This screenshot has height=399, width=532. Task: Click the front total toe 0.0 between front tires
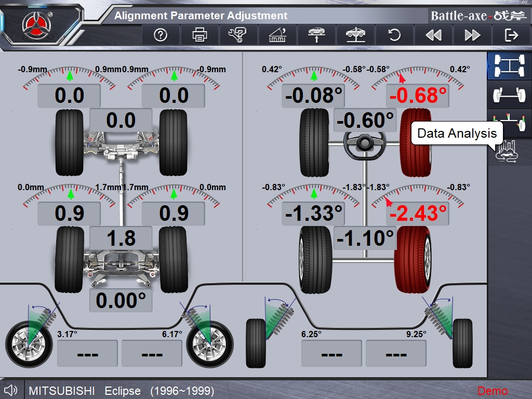coord(121,120)
